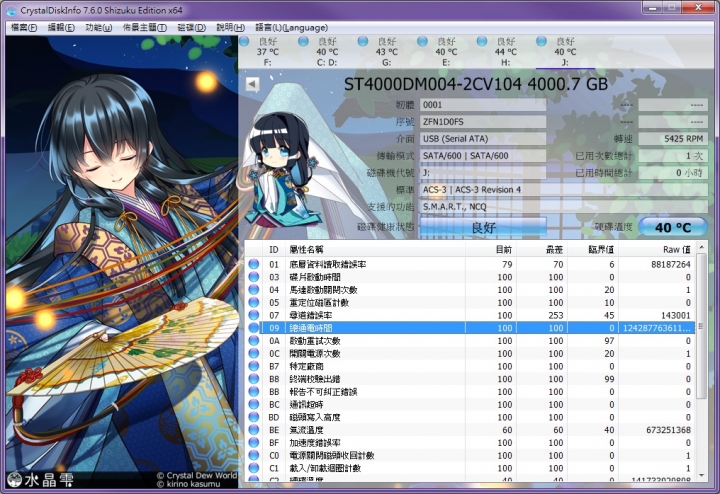Click the 目前 column header
720x494 pixels.
pyautogui.click(x=491, y=249)
